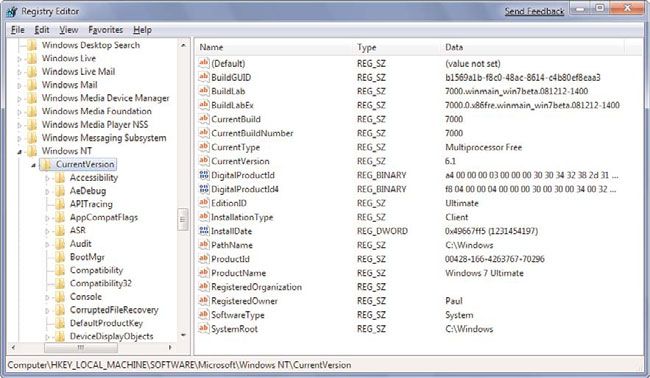650x378 pixels.
Task: Open the Help menu
Action: (142, 30)
